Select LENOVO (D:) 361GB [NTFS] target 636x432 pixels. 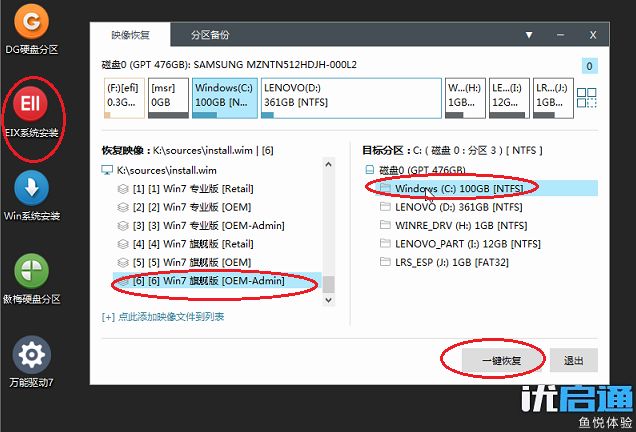tap(459, 207)
